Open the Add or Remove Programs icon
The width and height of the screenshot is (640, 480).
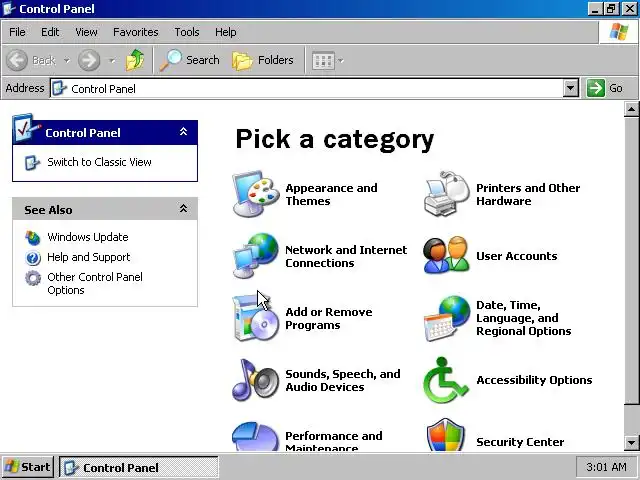coord(256,318)
